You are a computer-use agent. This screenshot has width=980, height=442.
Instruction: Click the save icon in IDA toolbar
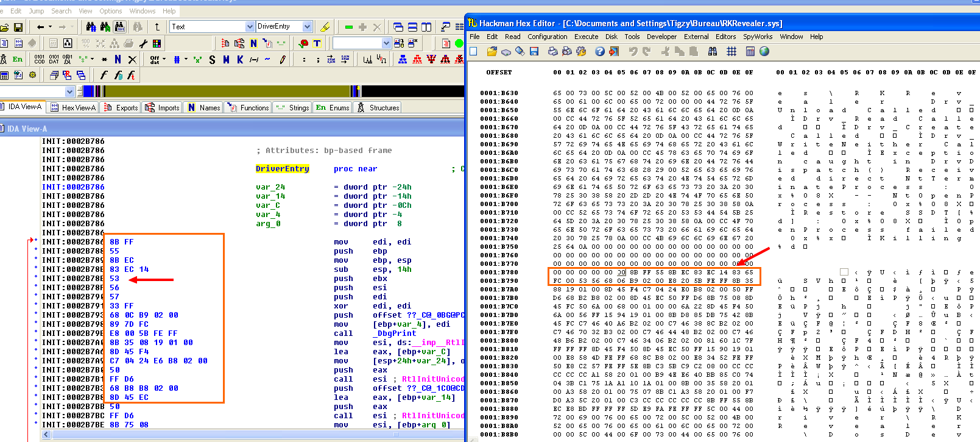(x=18, y=27)
